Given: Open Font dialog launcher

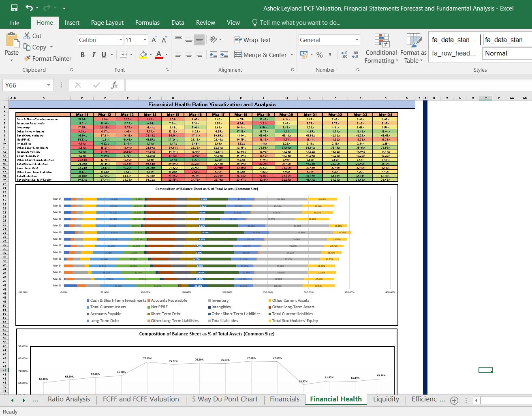Looking at the screenshot, I should [167, 70].
